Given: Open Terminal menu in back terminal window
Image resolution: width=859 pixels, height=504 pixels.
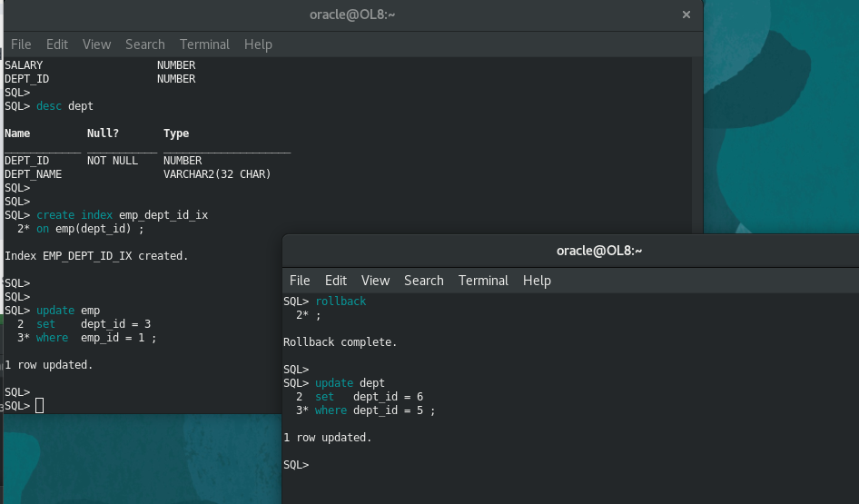Looking at the screenshot, I should tap(204, 44).
